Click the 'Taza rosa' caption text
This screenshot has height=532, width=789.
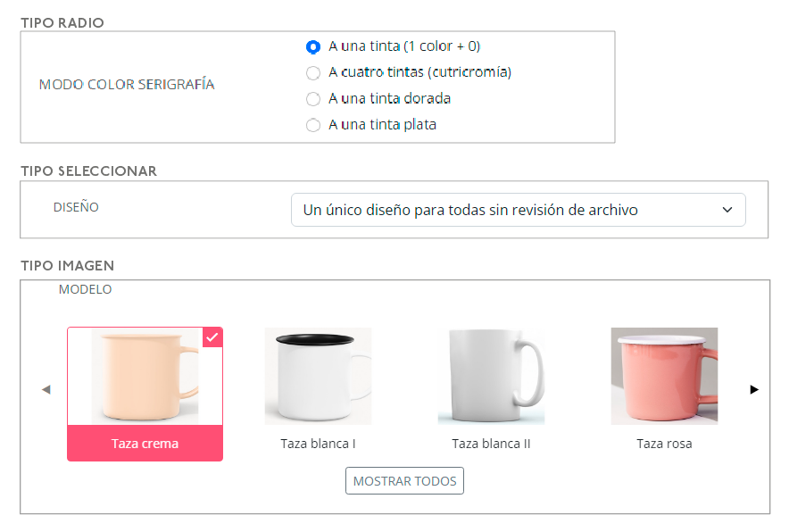point(664,444)
